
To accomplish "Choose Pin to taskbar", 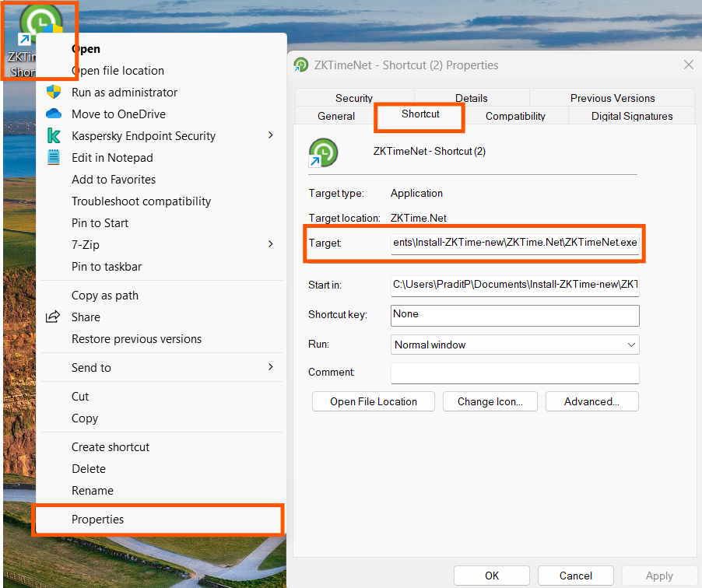I will [x=161, y=266].
